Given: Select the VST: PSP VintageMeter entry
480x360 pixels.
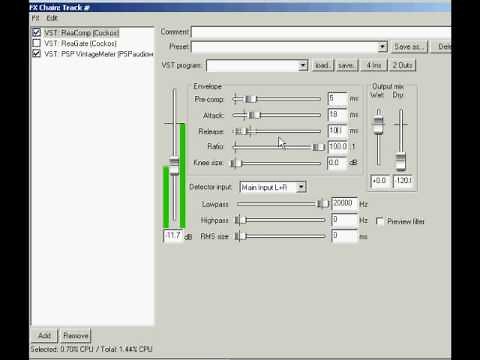Looking at the screenshot, I should pos(99,54).
